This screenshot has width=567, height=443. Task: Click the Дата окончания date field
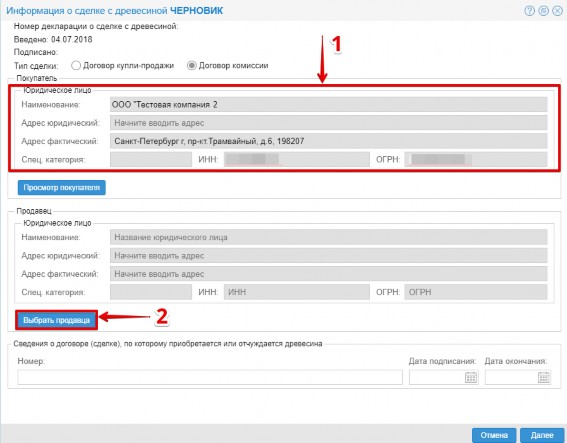pyautogui.click(x=518, y=377)
